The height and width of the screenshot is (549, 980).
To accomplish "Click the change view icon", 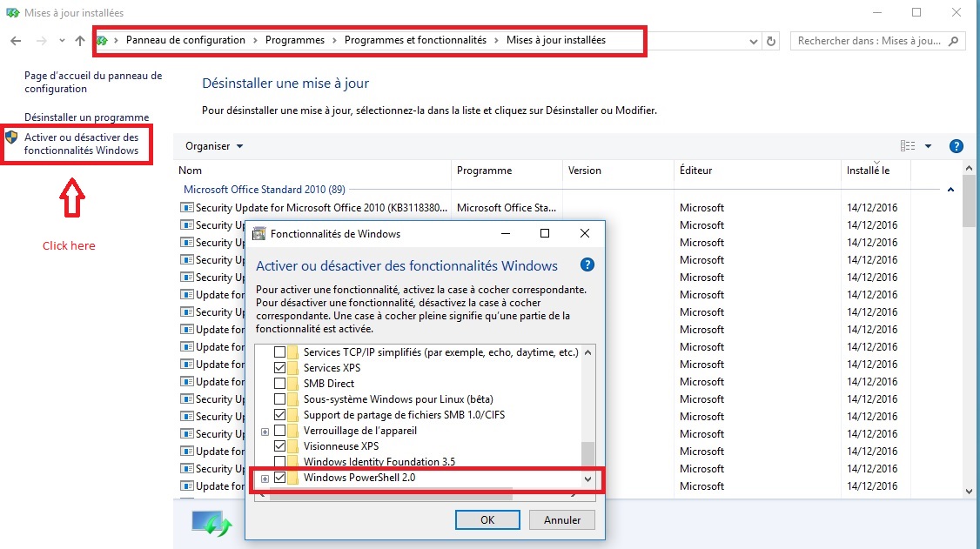I will [908, 146].
